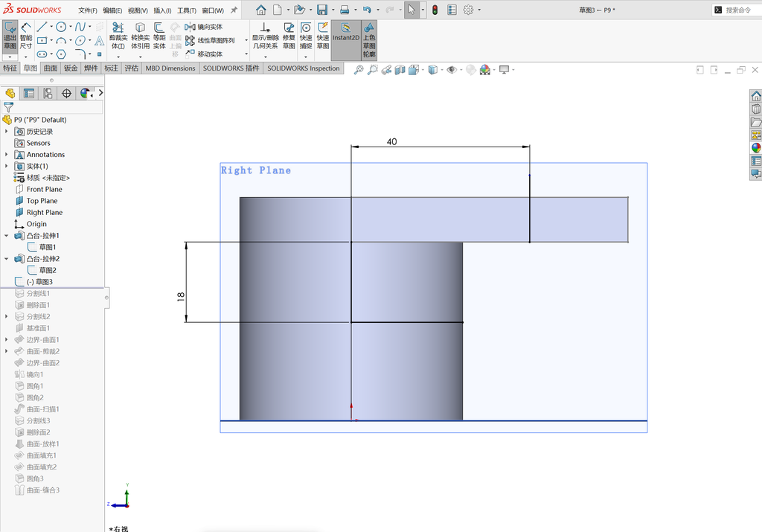762x532 pixels.
Task: Open dropdown arrow next to Options gear
Action: click(479, 10)
